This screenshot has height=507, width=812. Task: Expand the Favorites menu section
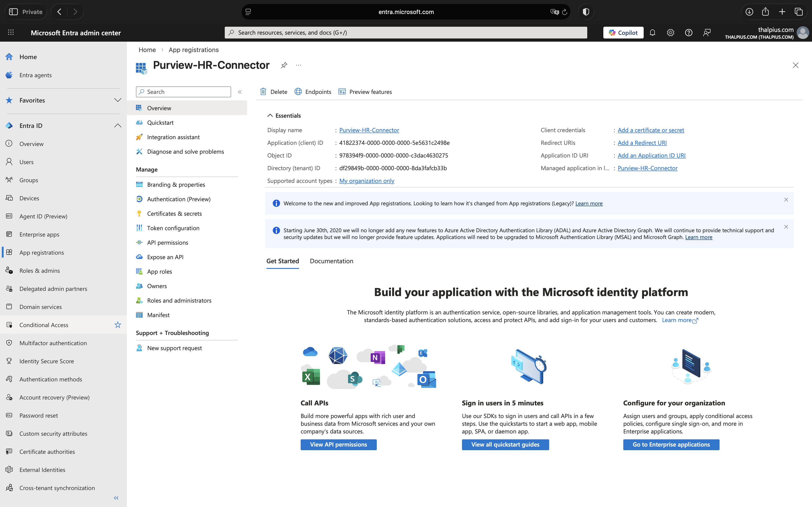(117, 100)
